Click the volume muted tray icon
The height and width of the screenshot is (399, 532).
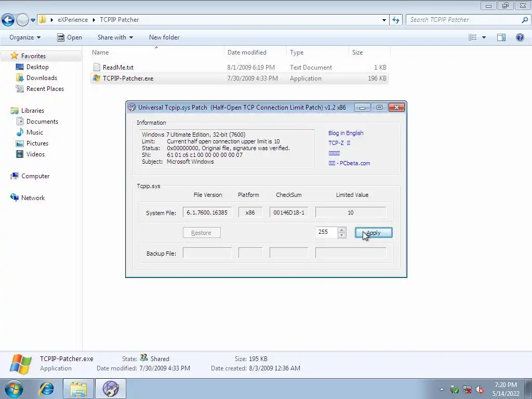(480, 390)
